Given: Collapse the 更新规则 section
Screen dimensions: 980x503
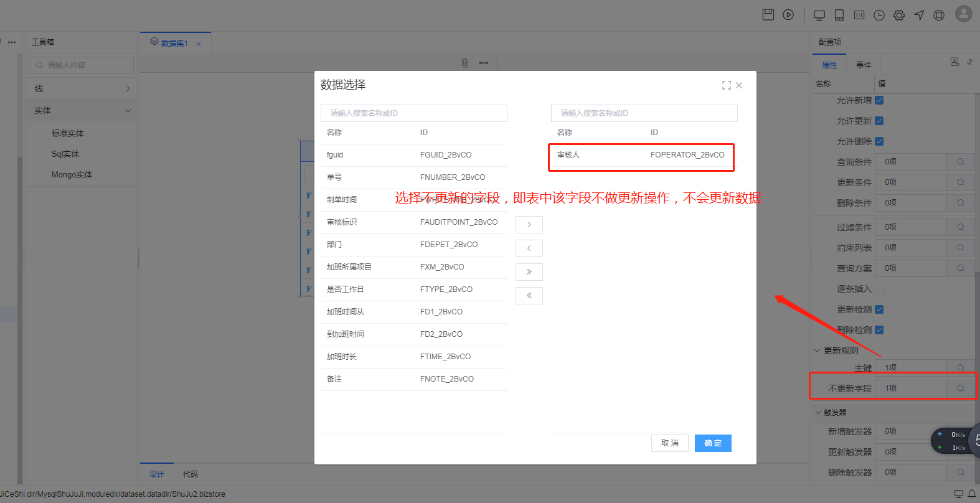Looking at the screenshot, I should tap(817, 350).
